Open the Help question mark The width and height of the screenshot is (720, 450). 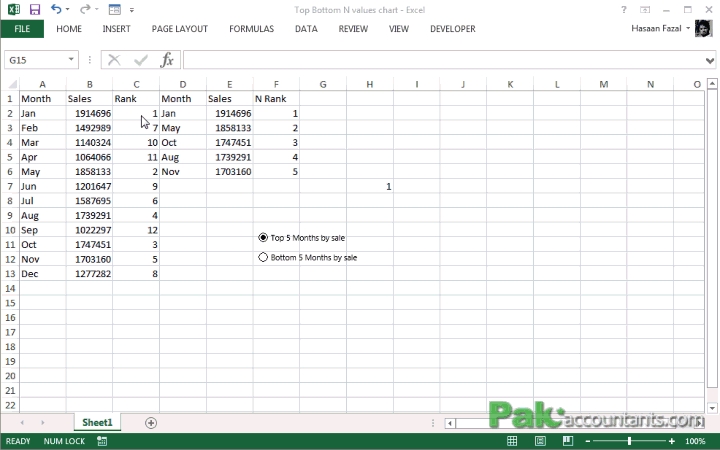tap(624, 10)
